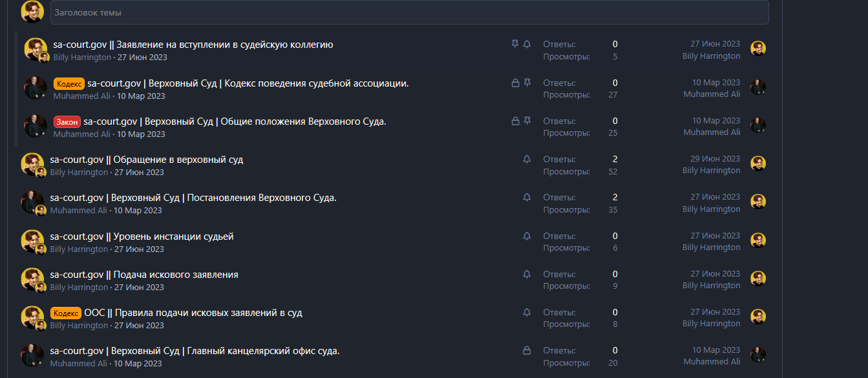
Task: Click bell icon on 'Правила подачи исковых заявлений' thread
Action: pyautogui.click(x=527, y=312)
